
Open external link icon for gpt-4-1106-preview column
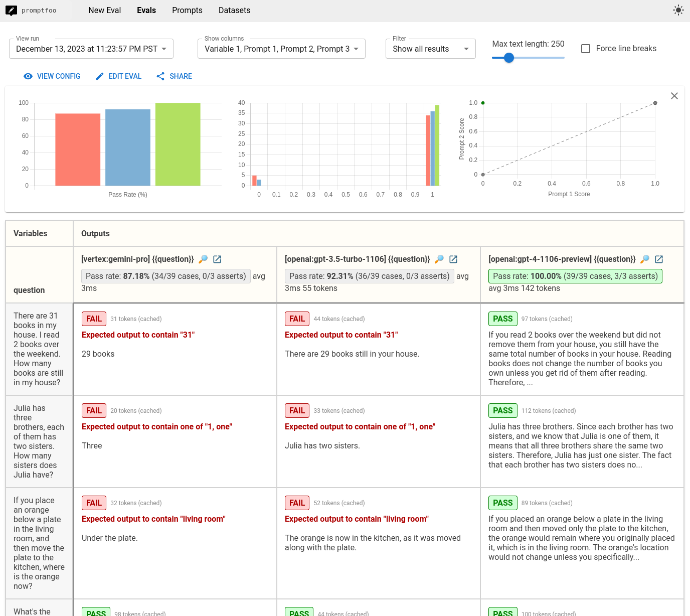(659, 259)
